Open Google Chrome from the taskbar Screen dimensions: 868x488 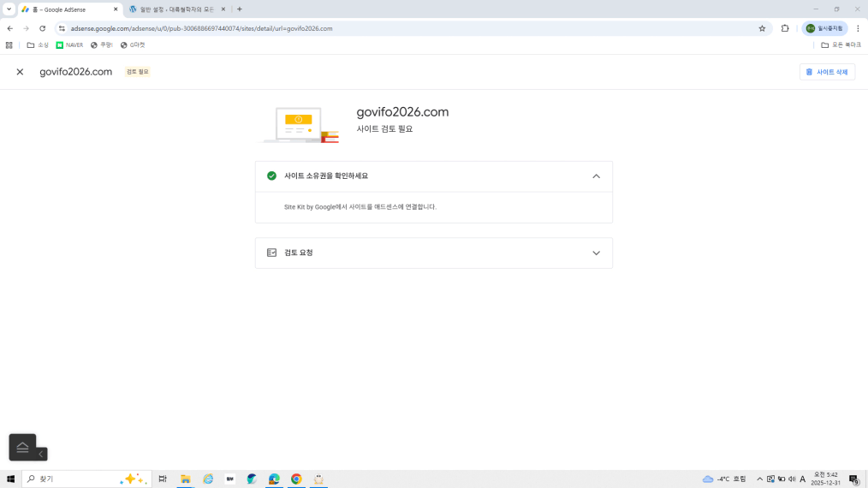296,479
